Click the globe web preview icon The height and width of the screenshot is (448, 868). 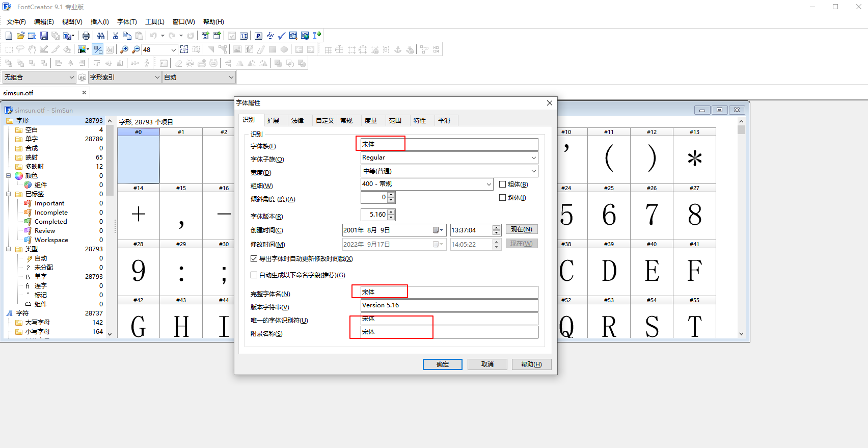pyautogui.click(x=305, y=36)
